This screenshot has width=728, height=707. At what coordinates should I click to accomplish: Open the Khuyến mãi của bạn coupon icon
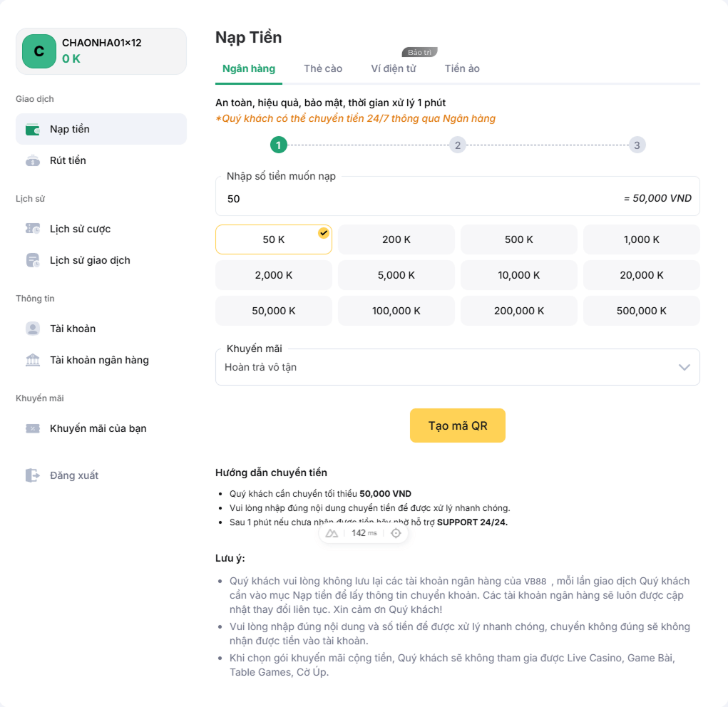click(x=33, y=428)
